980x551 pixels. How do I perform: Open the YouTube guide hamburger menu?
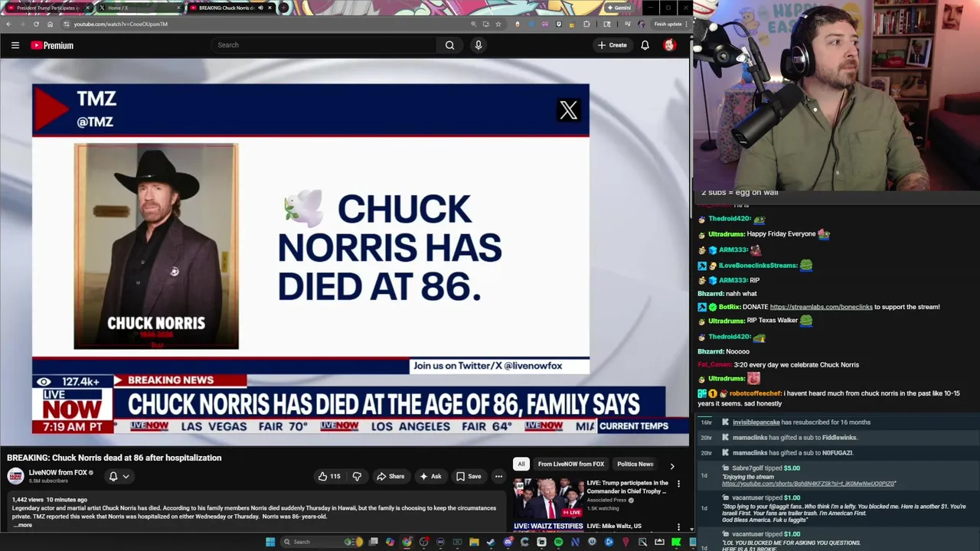15,45
